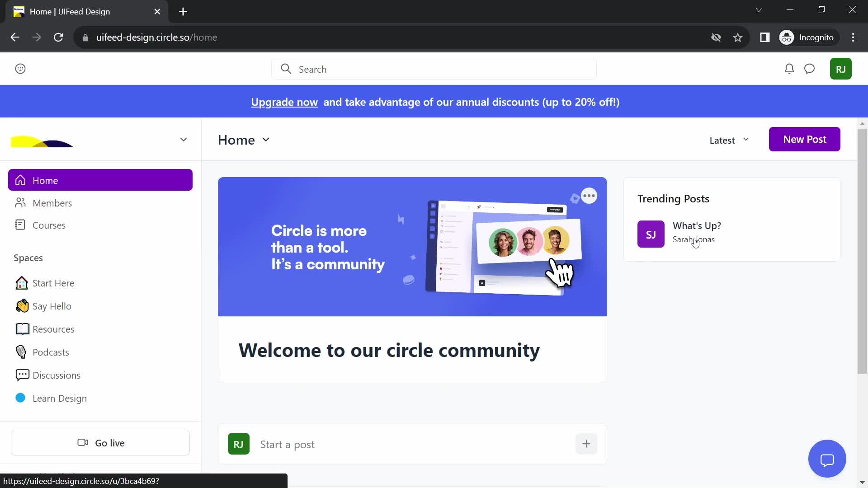Click the Start Here space icon
The width and height of the screenshot is (868, 488).
click(21, 282)
